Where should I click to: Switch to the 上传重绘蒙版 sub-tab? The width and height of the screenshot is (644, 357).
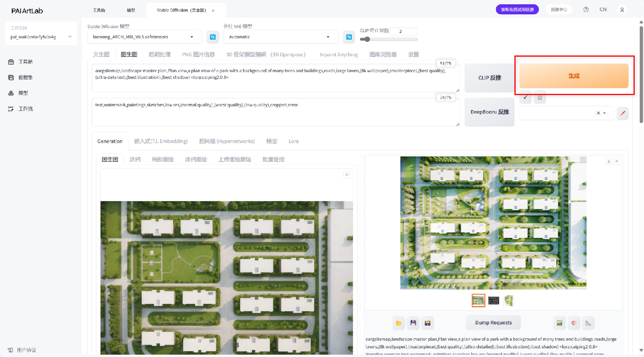click(x=235, y=159)
